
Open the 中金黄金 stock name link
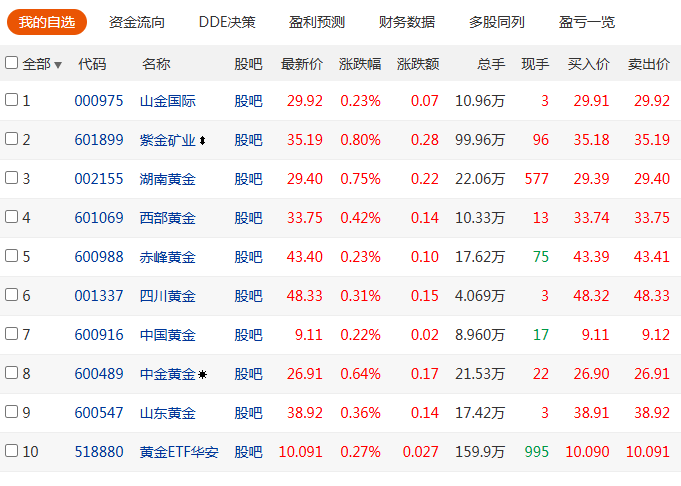click(x=168, y=374)
